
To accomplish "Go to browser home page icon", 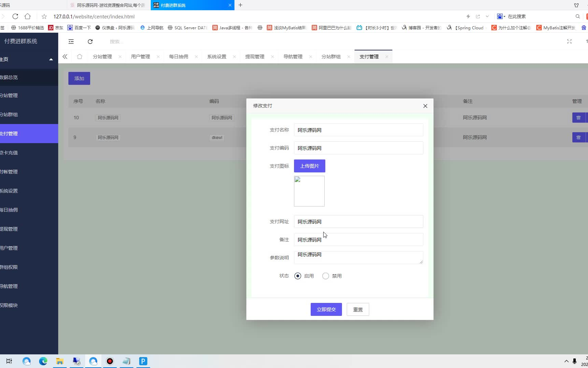I will [28, 16].
